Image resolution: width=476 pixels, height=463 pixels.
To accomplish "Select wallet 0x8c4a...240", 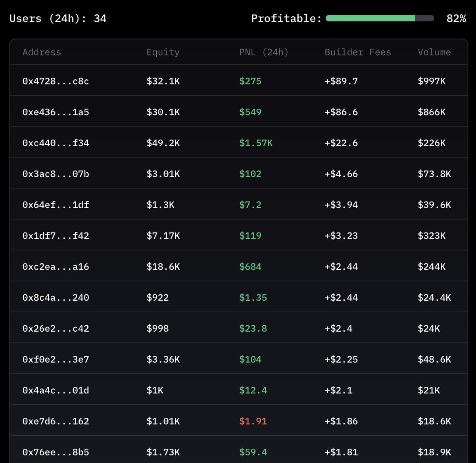I will click(56, 297).
